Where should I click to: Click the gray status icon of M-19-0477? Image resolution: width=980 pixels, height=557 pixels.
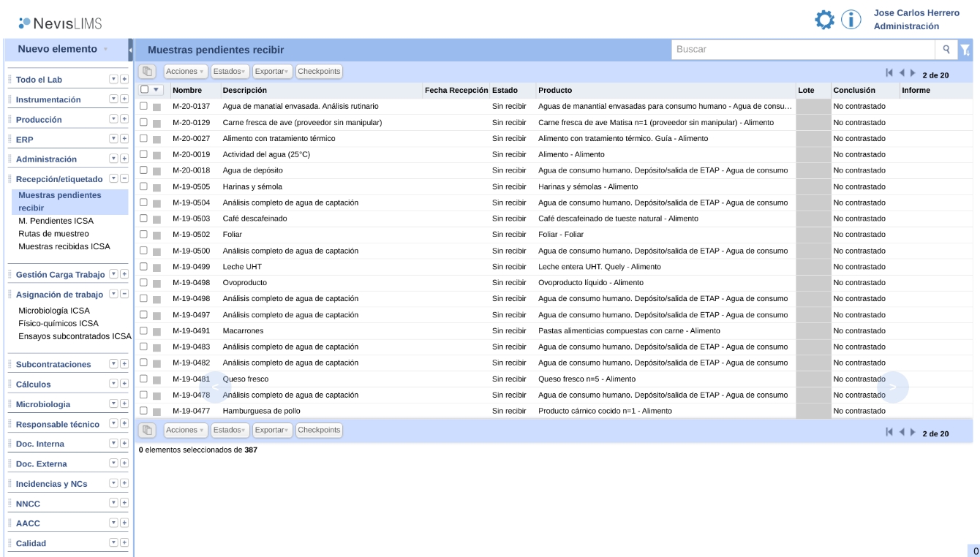[x=157, y=412]
